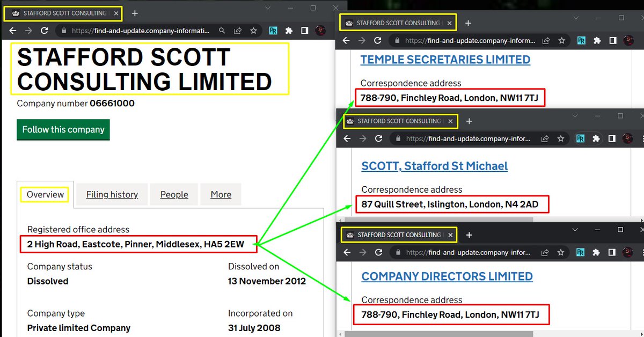
Task: Open the PR extension in the Company Directors window
Action: [581, 252]
